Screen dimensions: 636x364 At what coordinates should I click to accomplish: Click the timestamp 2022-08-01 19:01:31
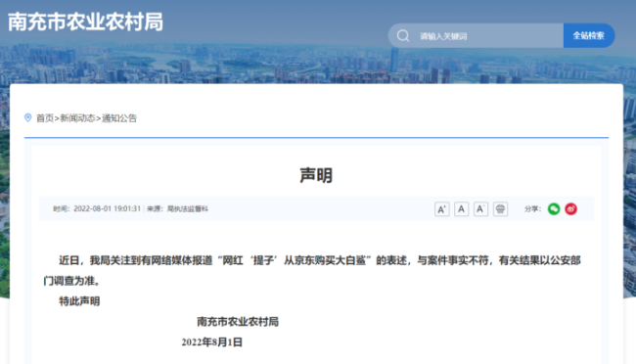[107, 209]
